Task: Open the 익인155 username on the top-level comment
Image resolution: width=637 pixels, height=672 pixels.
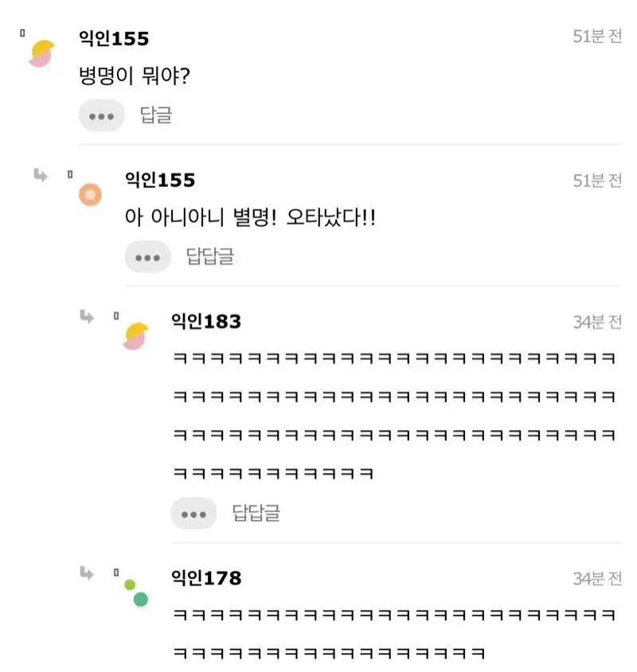Action: [x=114, y=38]
